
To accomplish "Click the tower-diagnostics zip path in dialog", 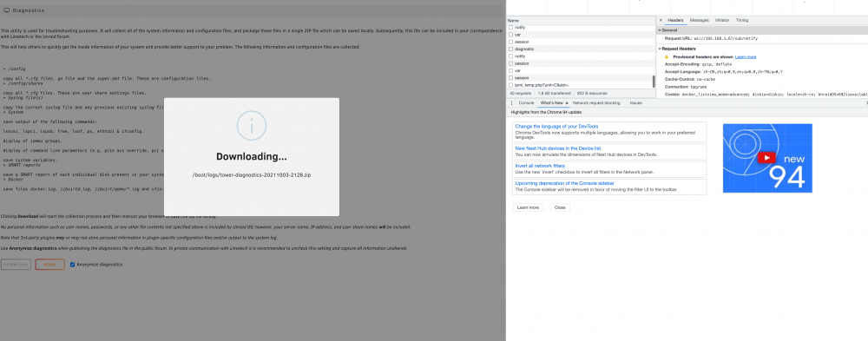I will pos(252,175).
